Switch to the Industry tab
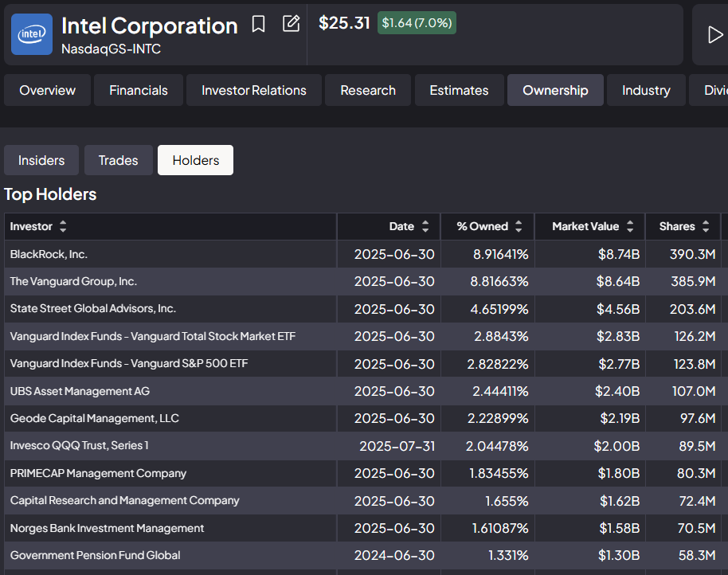Image resolution: width=728 pixels, height=575 pixels. click(646, 90)
